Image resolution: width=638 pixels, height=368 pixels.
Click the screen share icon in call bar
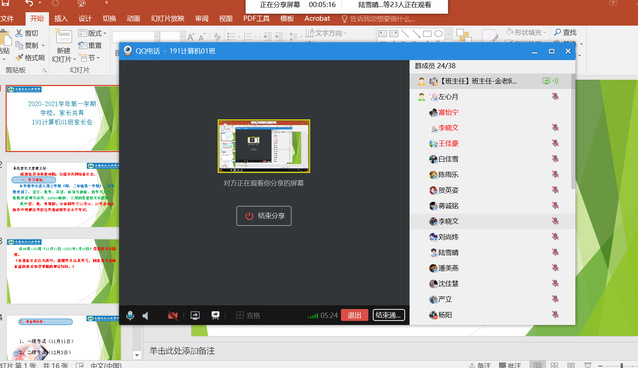pyautogui.click(x=195, y=315)
